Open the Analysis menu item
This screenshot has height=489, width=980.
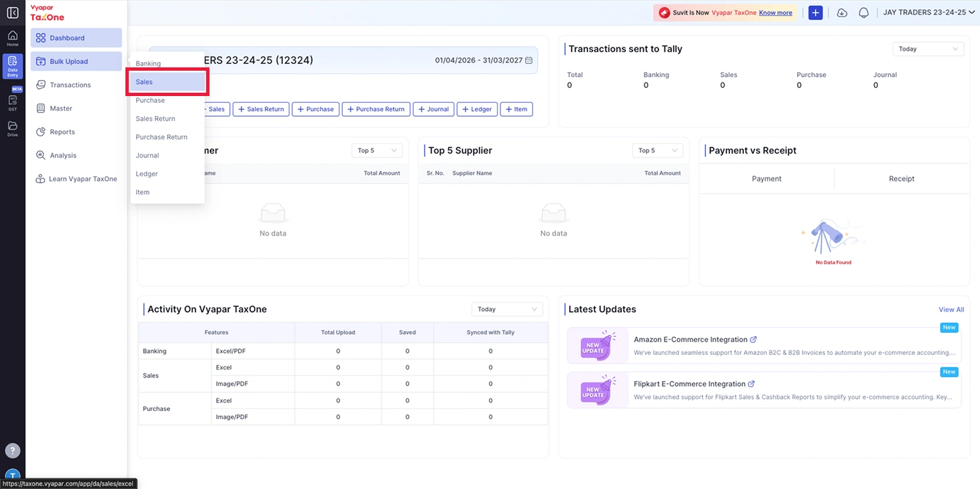(x=76, y=155)
